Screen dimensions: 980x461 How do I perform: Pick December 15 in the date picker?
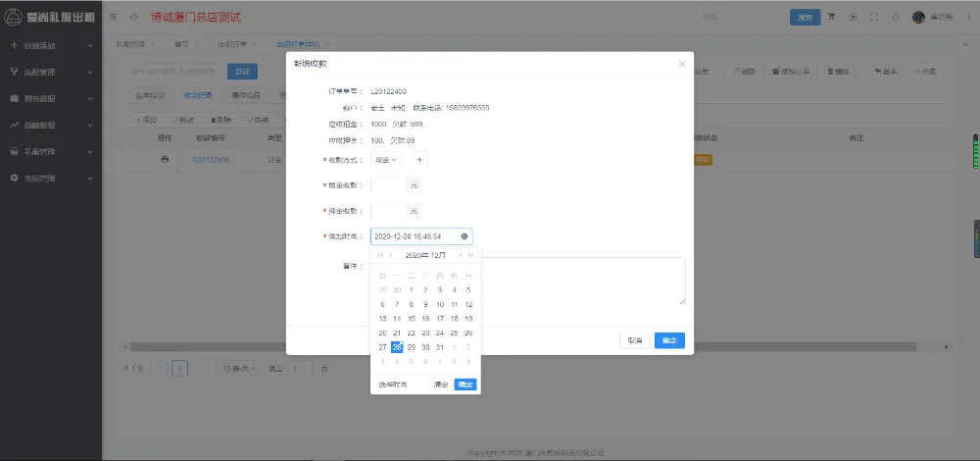(x=412, y=319)
